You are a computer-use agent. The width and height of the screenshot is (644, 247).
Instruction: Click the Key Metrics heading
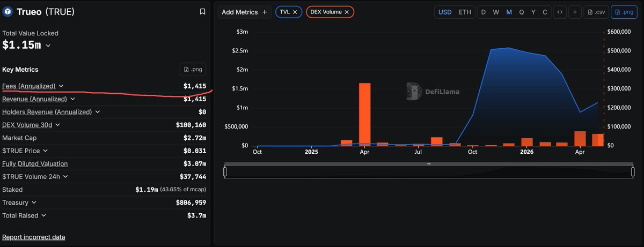[20, 70]
